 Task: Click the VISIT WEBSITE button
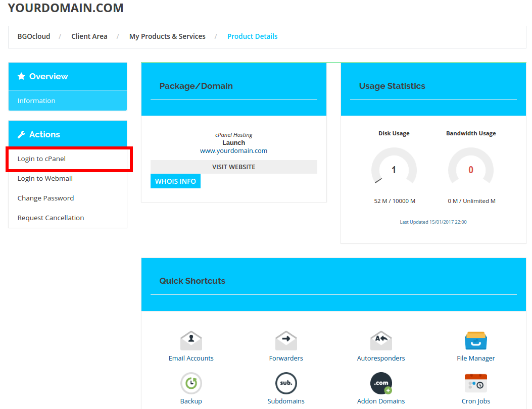coord(234,167)
